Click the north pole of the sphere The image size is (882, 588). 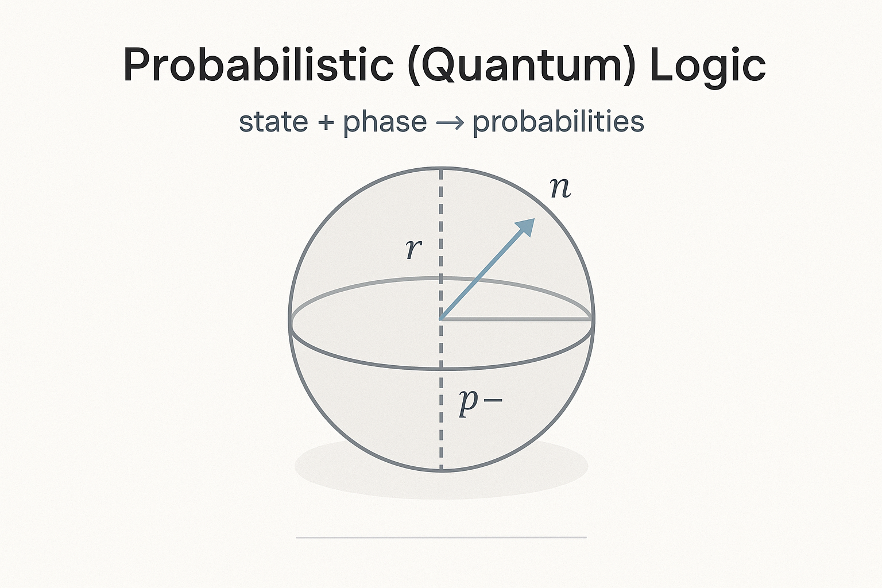[441, 169]
